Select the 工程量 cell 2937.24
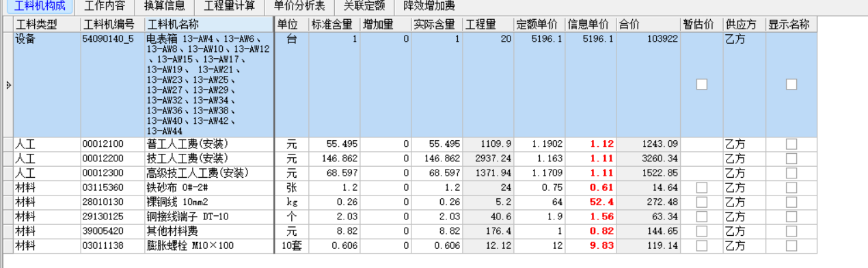 (x=489, y=159)
